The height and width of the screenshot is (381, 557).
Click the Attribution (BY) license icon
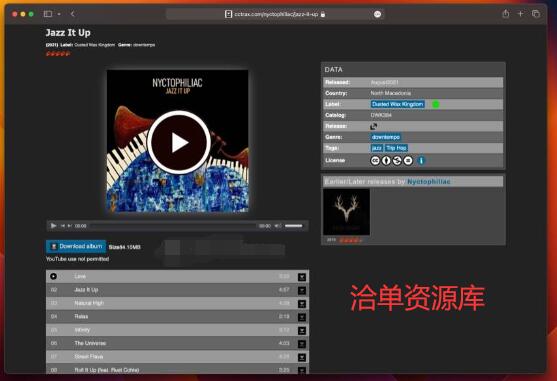coord(386,160)
